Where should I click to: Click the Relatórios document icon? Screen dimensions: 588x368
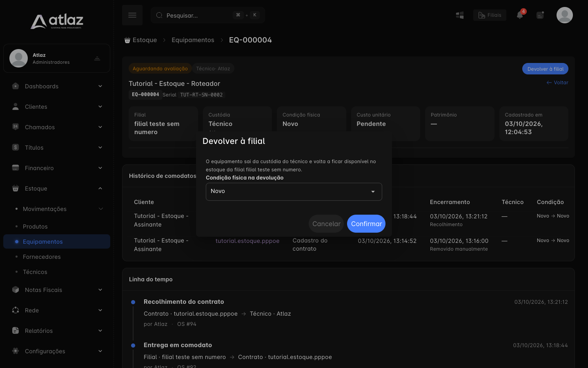point(16,330)
